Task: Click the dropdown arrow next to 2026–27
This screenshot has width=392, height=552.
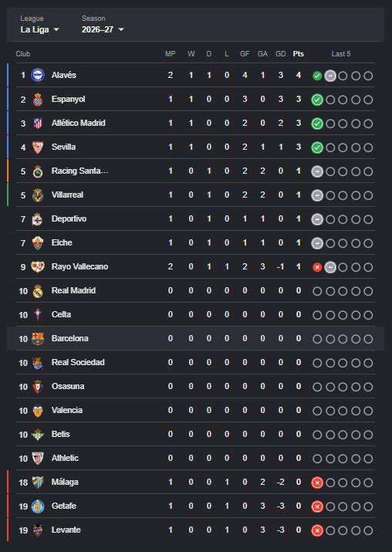Action: click(121, 29)
